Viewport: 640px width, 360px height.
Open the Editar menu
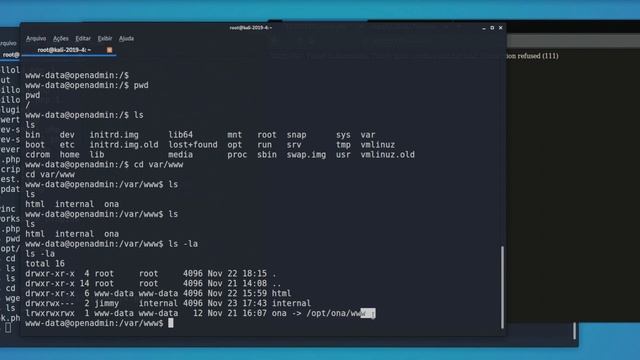83,38
